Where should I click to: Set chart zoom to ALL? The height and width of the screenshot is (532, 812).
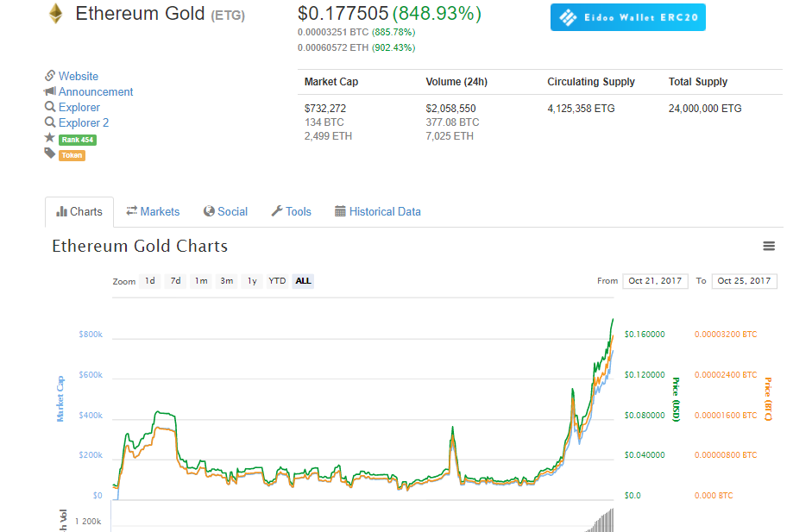coord(303,281)
